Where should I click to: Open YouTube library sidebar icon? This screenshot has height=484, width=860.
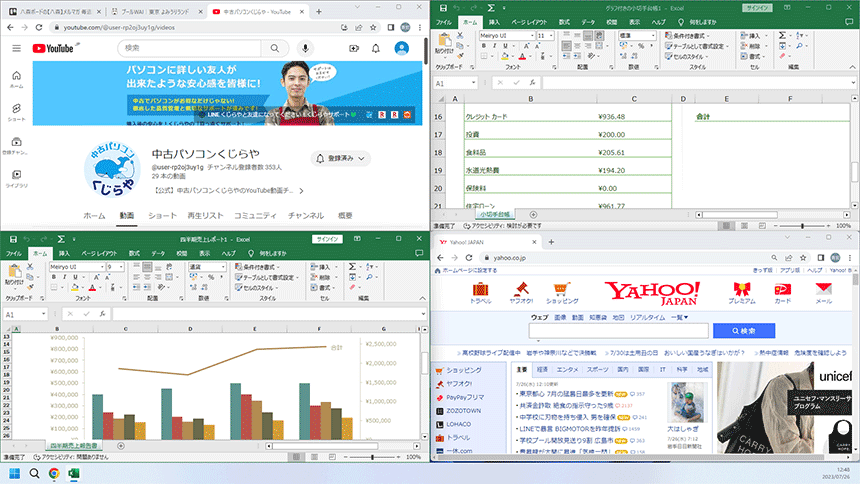(x=16, y=178)
